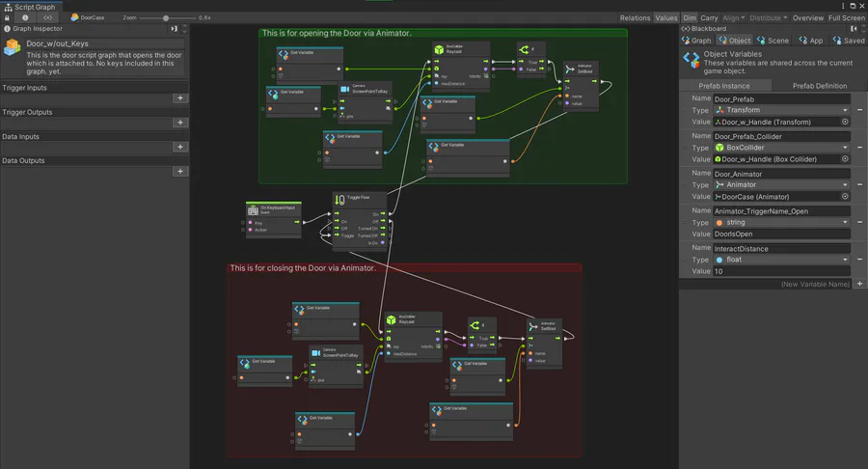
Task: Toggle the Carry option
Action: pos(709,17)
